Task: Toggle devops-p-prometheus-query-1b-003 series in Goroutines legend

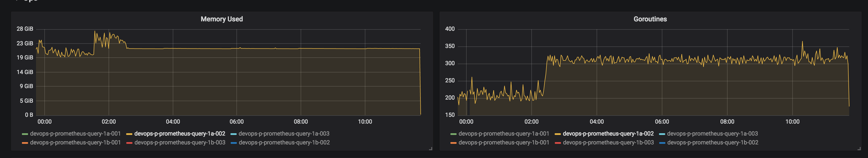Action: pos(608,143)
